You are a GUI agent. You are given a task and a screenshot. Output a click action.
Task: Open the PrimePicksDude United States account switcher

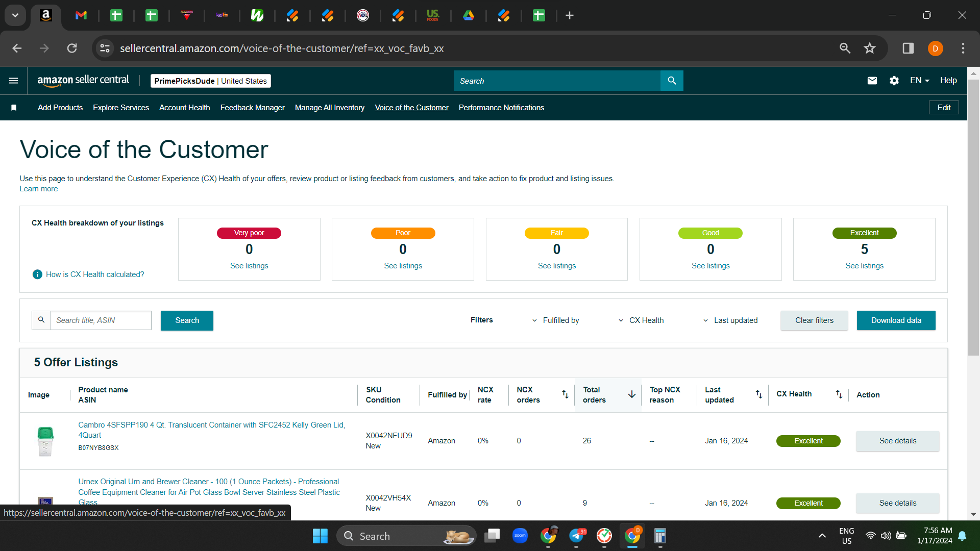pyautogui.click(x=211, y=81)
